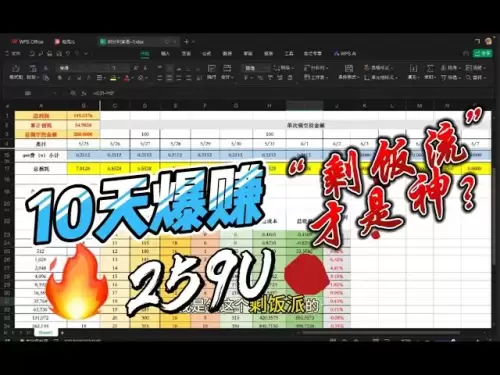Expand the borders dropdown arrow
The image size is (500, 375).
point(105,78)
